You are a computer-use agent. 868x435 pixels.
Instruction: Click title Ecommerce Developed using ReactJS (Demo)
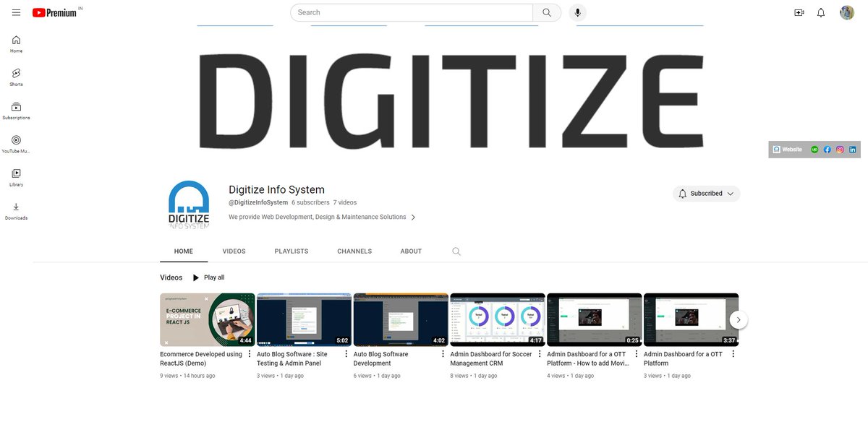201,358
